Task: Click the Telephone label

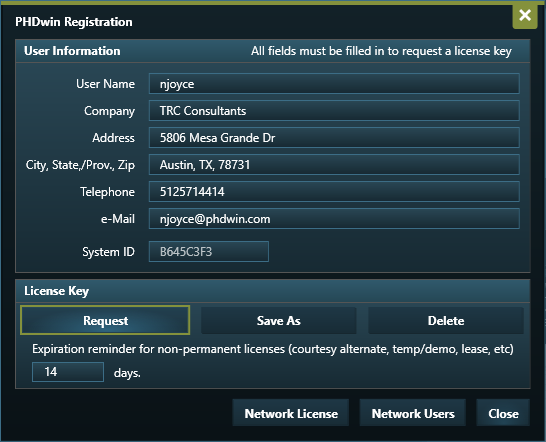Action: pos(108,192)
